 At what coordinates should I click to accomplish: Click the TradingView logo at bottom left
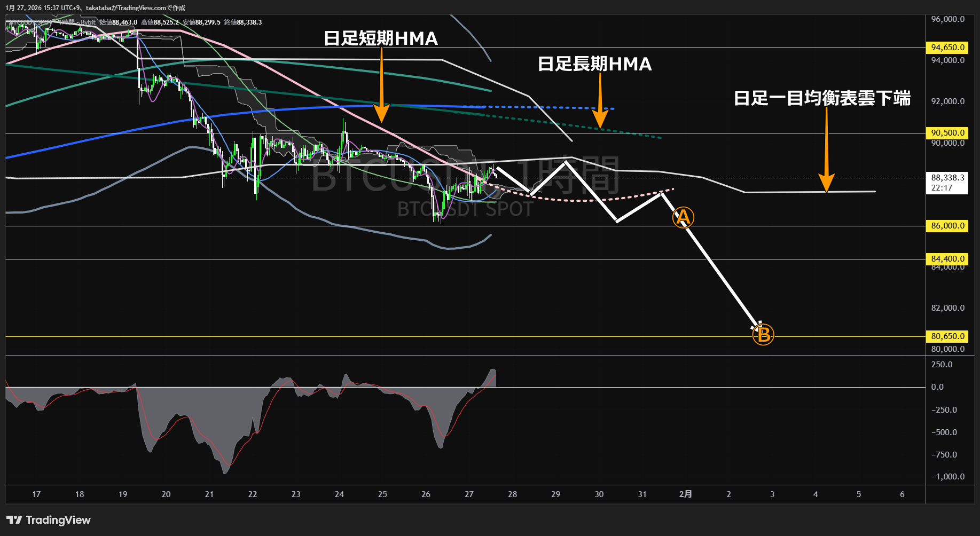pos(49,520)
